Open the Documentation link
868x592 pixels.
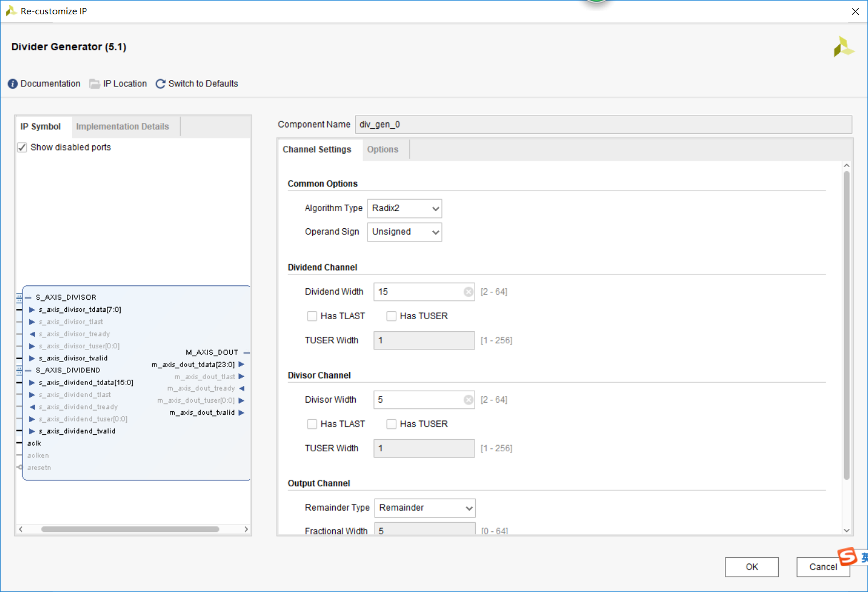pos(50,84)
